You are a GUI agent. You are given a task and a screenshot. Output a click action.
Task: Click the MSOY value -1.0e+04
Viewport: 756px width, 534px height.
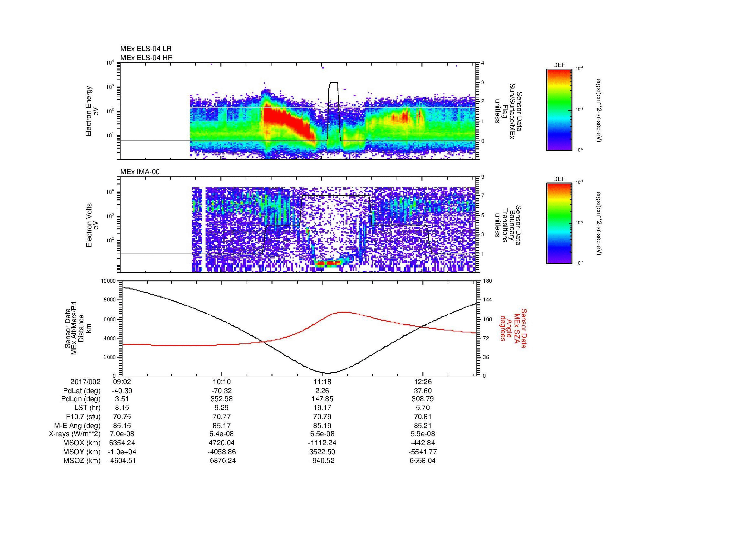[122, 452]
